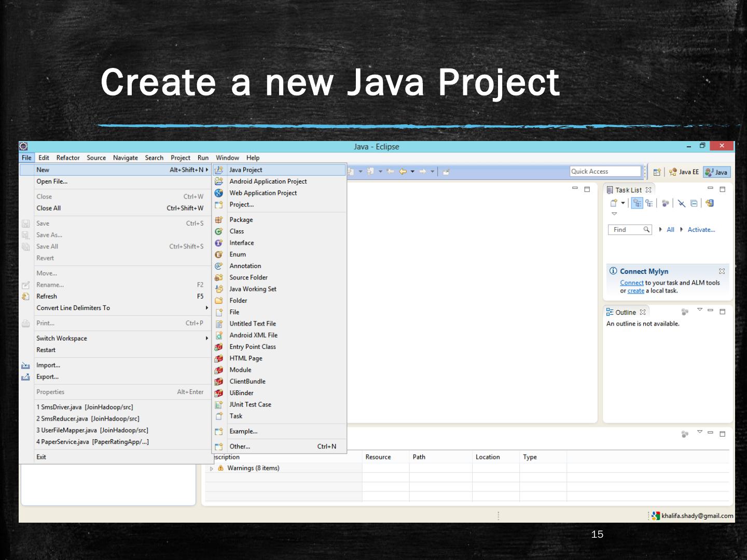
Task: Click the Synchronize Changed icon in Task List
Action: click(710, 203)
